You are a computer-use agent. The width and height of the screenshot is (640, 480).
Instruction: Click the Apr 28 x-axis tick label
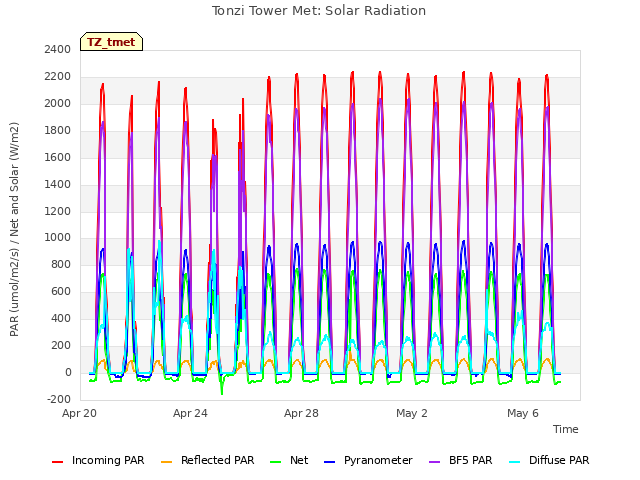pos(301,413)
